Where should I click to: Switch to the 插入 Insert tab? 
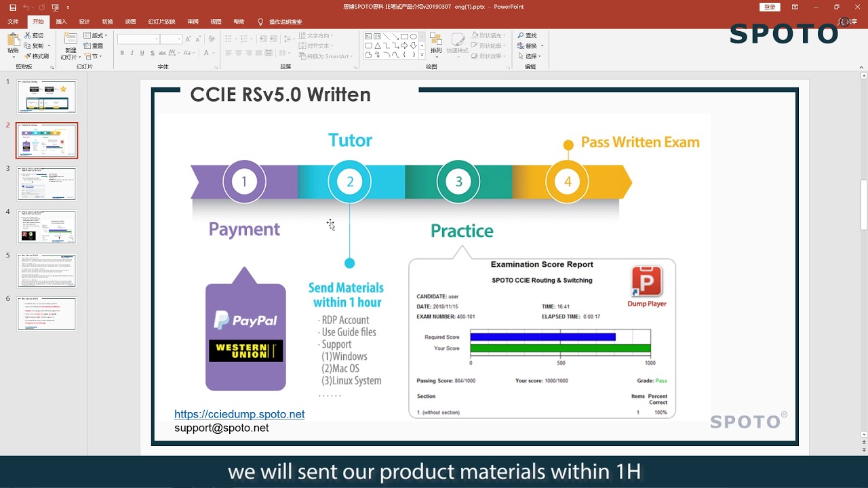(61, 22)
